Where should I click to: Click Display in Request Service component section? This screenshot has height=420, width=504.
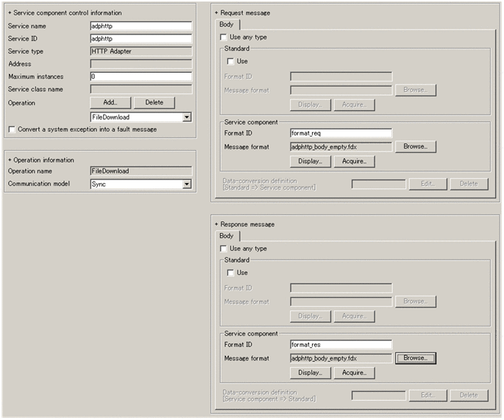(x=310, y=161)
